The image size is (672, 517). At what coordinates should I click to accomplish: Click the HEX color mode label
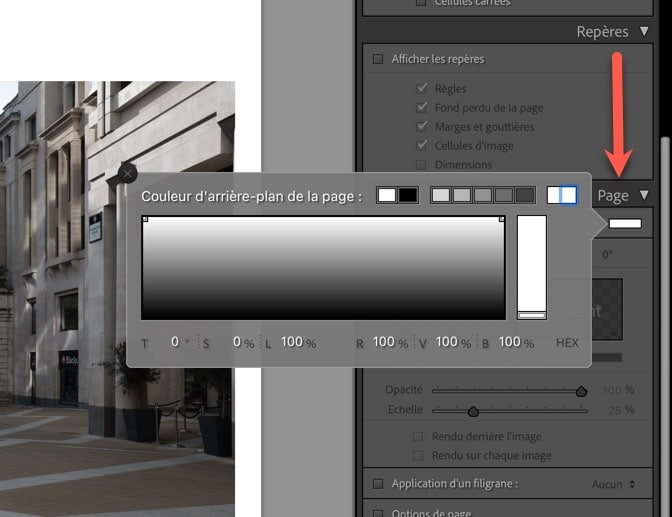(567, 343)
